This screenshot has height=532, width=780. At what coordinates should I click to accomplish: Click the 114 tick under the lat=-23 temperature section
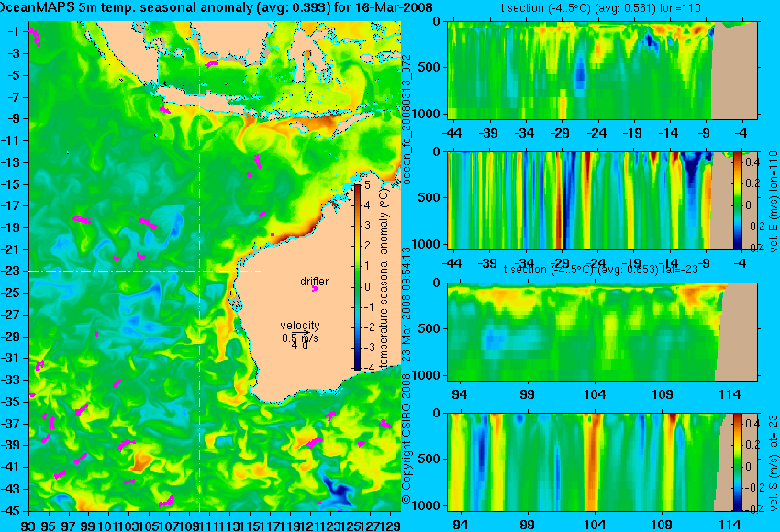(x=730, y=394)
